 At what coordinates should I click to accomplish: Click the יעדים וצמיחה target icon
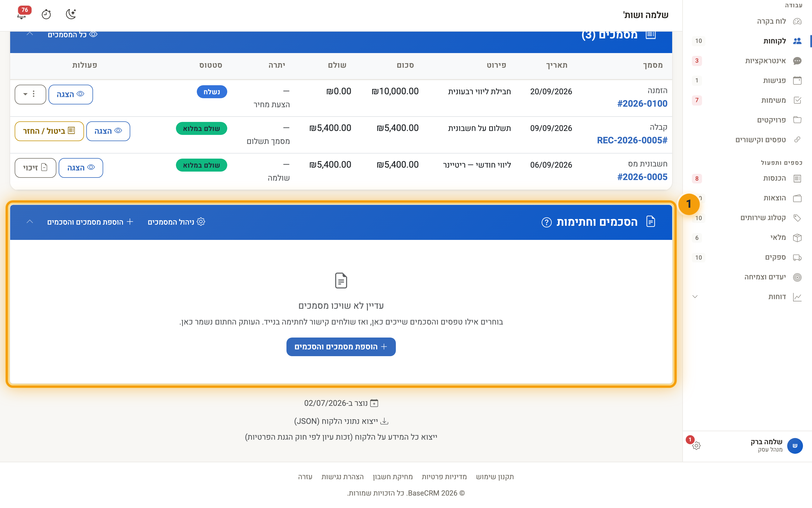(797, 277)
